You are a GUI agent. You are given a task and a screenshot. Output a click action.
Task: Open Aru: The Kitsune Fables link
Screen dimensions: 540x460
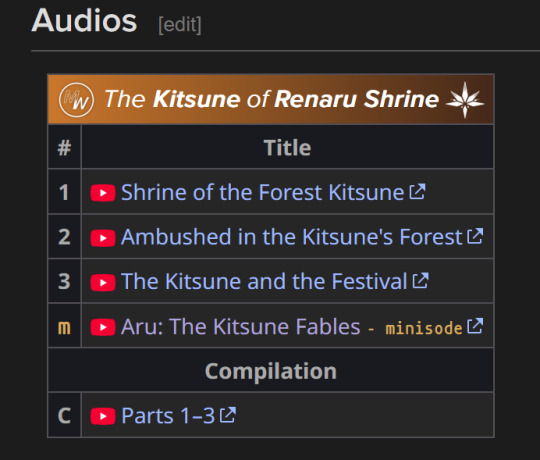point(241,326)
